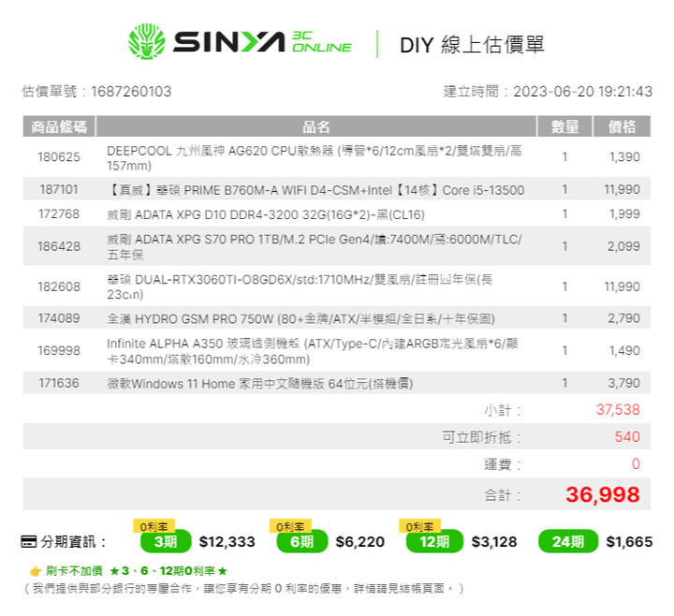Select the 12期 installment badge

[434, 541]
